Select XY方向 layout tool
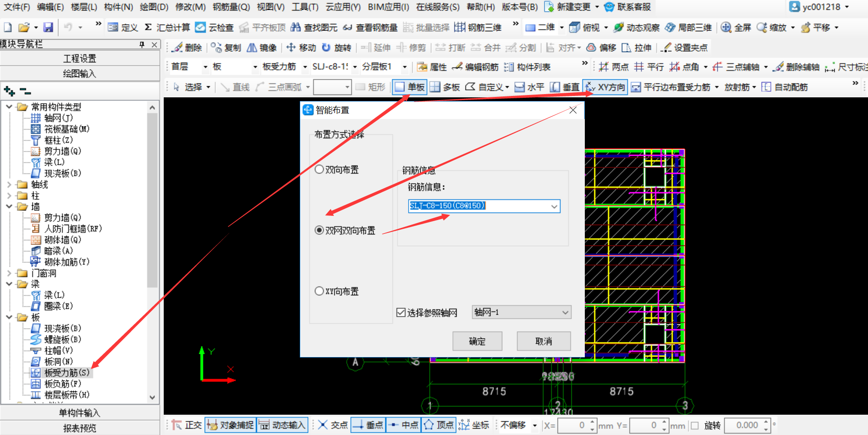Image resolution: width=868 pixels, height=435 pixels. click(605, 87)
